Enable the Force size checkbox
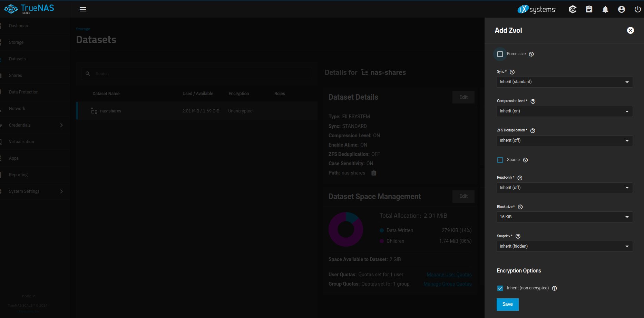 [x=500, y=54]
